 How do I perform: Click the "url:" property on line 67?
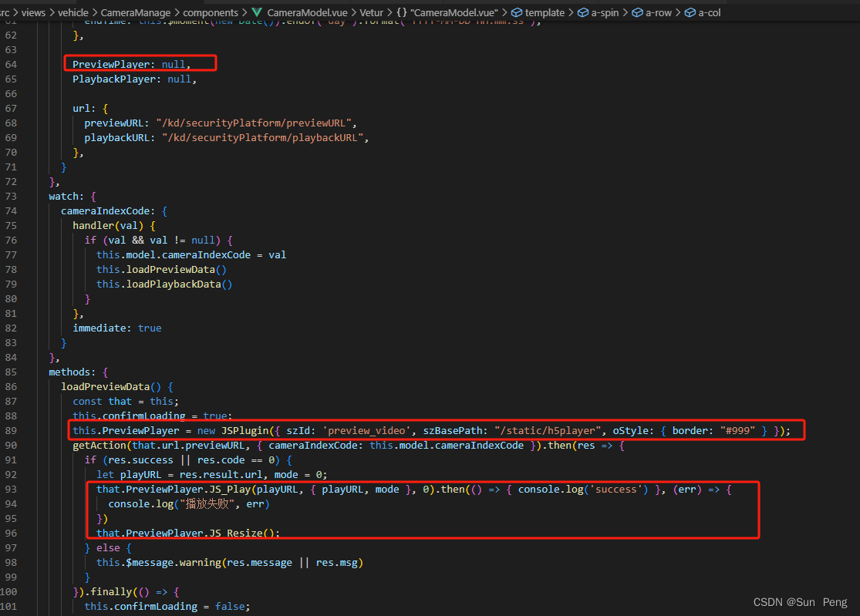[84, 109]
